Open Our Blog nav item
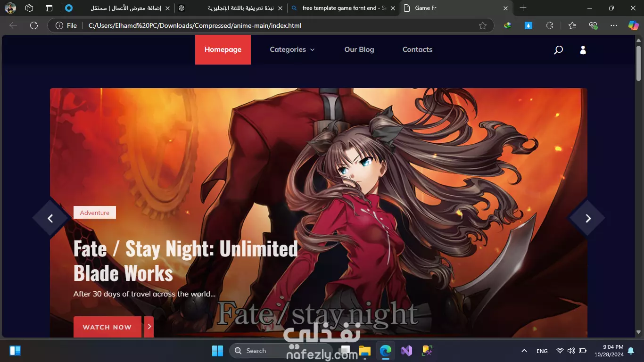Image resolution: width=644 pixels, height=362 pixels. [x=359, y=49]
